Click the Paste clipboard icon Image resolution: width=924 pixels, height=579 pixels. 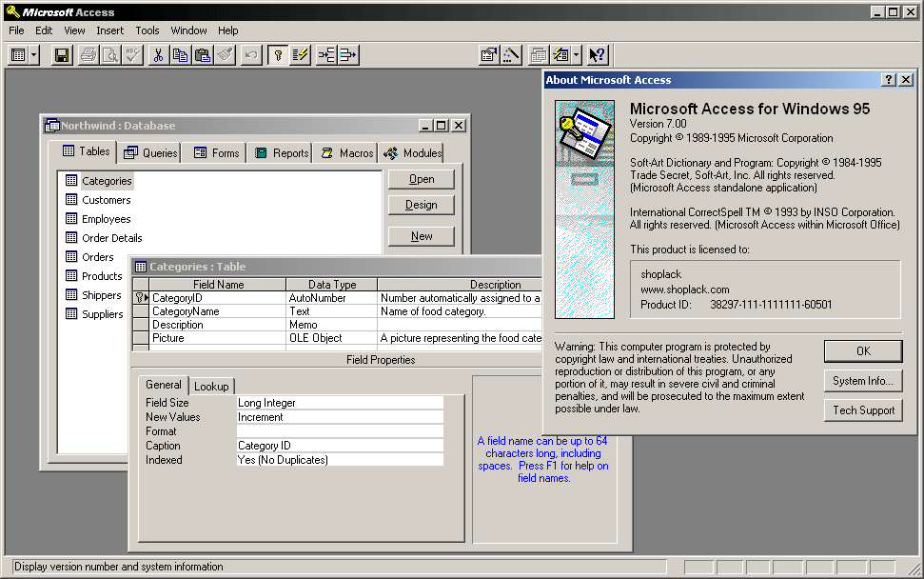click(x=203, y=55)
